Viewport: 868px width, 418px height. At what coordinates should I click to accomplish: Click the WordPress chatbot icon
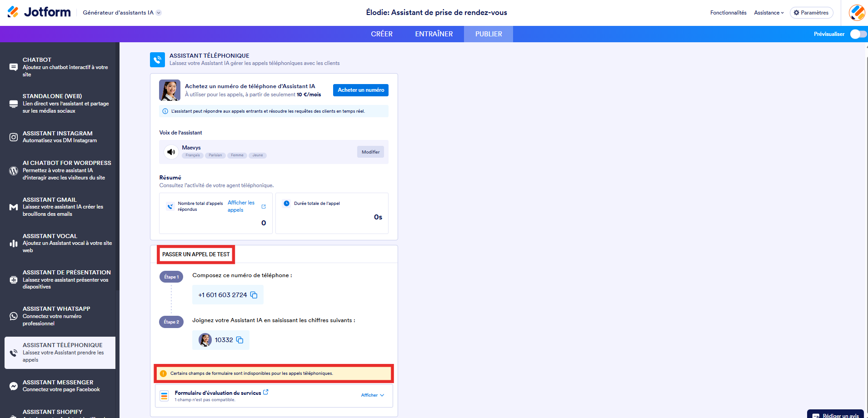[x=14, y=171]
